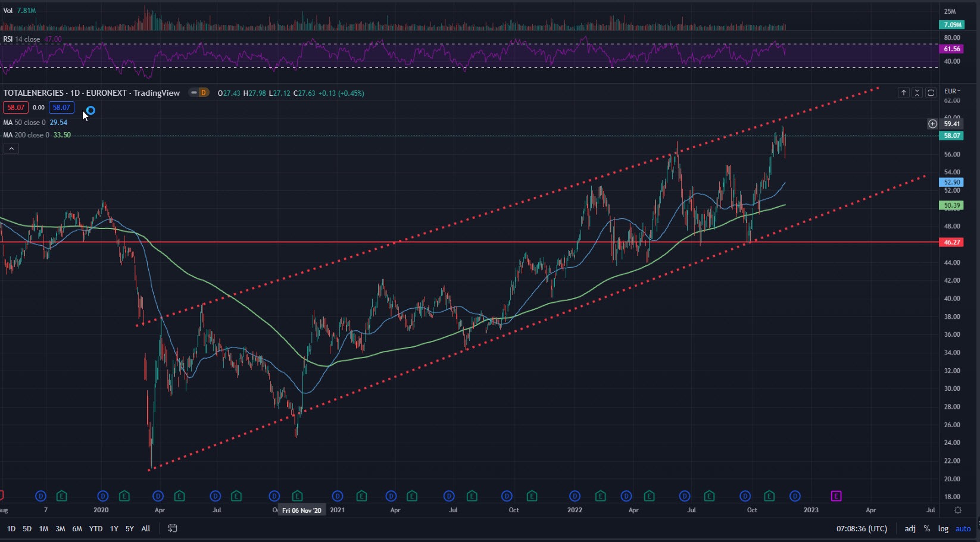Image resolution: width=980 pixels, height=542 pixels.
Task: Click the teal 58.07 last price label
Action: click(x=951, y=136)
